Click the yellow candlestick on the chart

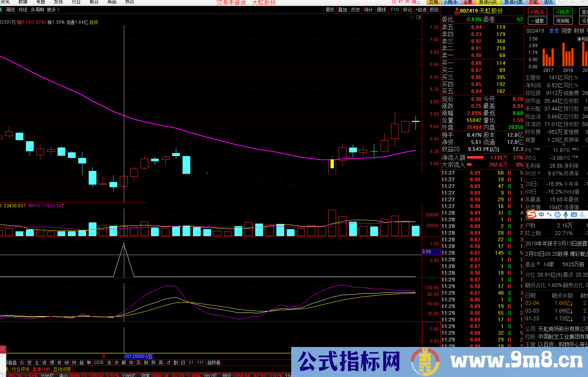(x=332, y=163)
